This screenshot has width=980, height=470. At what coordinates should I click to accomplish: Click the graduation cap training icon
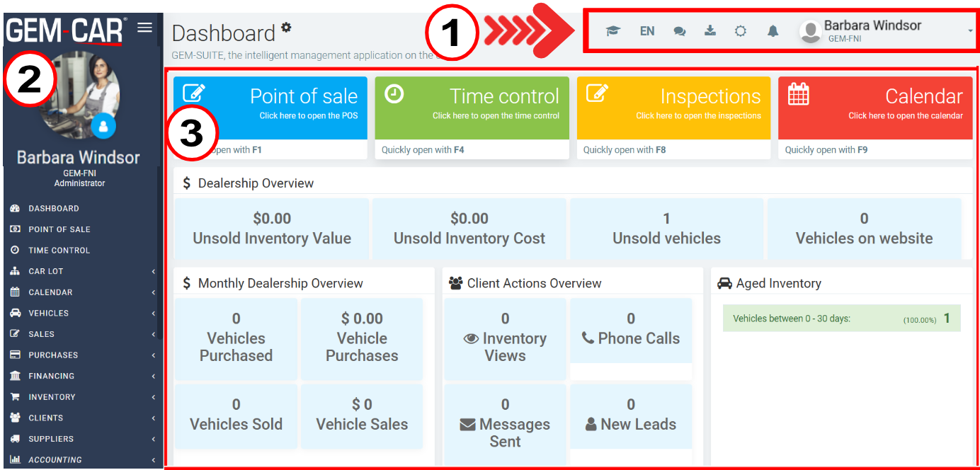click(x=612, y=31)
